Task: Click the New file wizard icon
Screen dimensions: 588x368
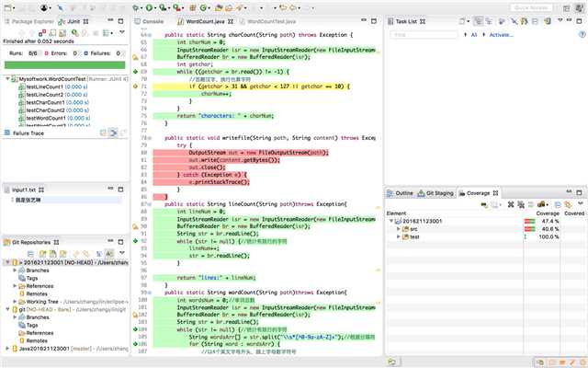Action: (7, 8)
